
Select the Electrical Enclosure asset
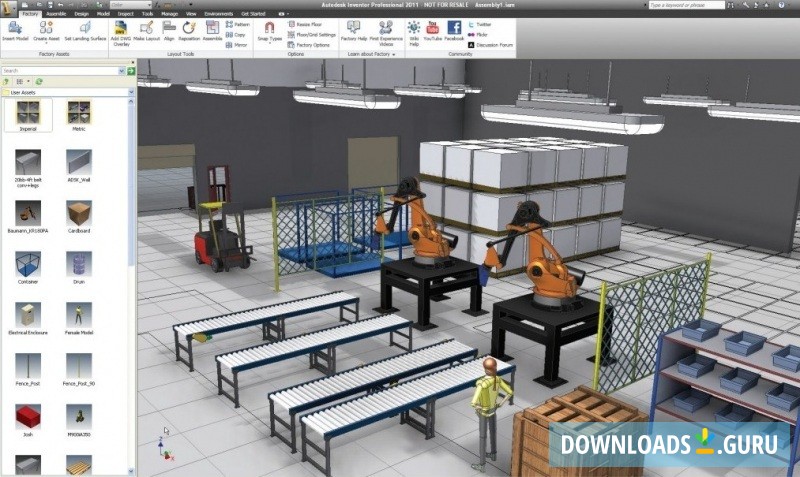pyautogui.click(x=28, y=319)
